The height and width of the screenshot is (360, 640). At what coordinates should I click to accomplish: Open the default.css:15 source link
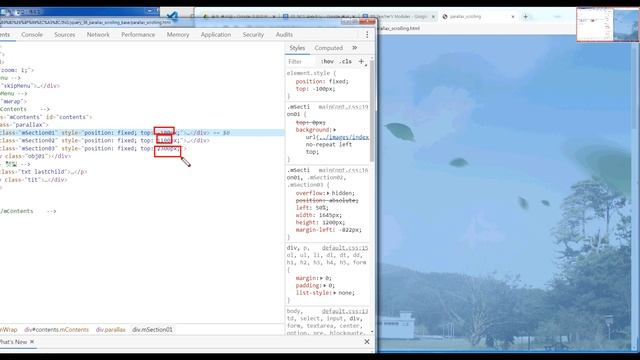pos(345,248)
